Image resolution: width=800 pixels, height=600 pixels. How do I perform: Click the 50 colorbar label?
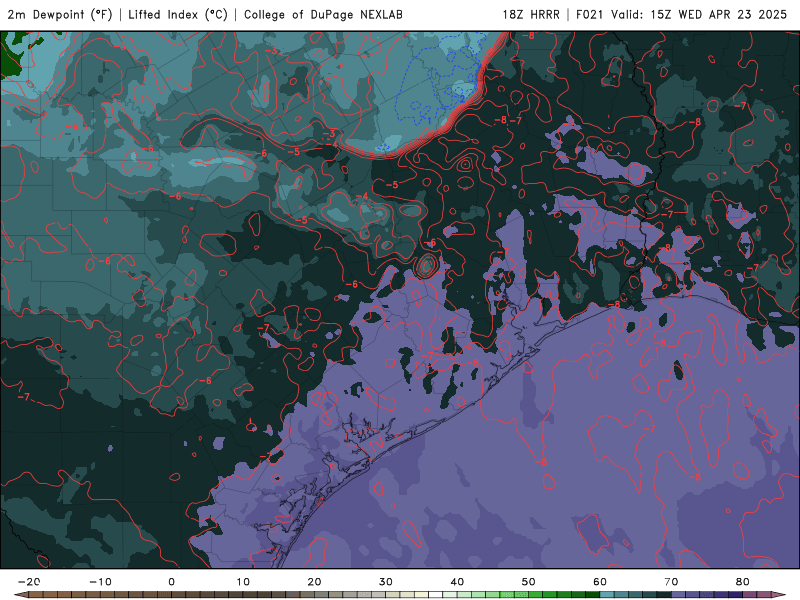pyautogui.click(x=529, y=582)
